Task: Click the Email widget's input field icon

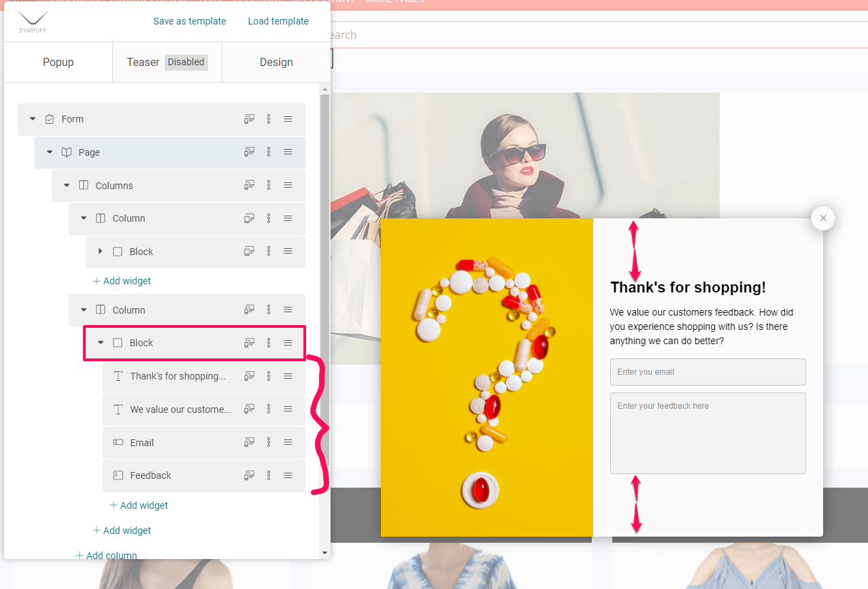Action: tap(117, 442)
